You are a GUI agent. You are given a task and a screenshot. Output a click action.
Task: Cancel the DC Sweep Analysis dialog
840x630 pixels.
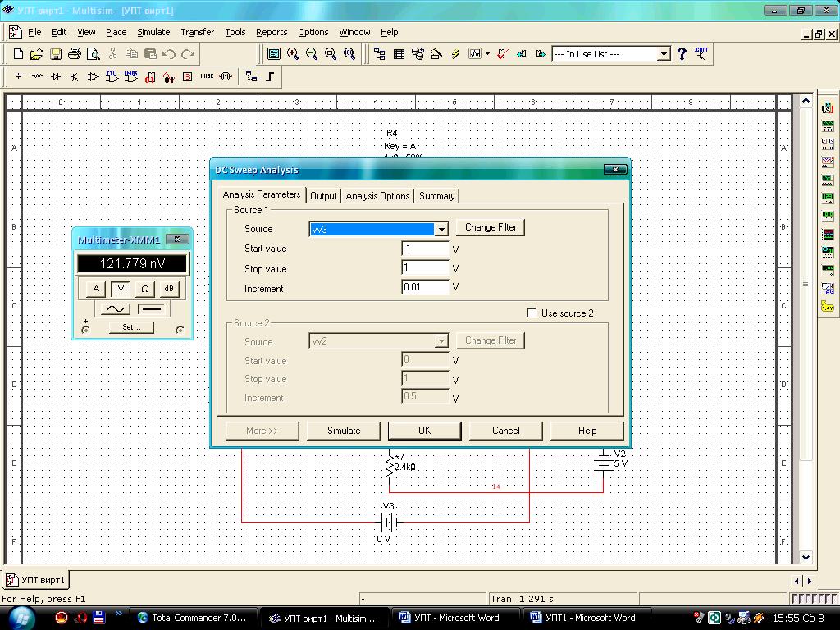[505, 431]
